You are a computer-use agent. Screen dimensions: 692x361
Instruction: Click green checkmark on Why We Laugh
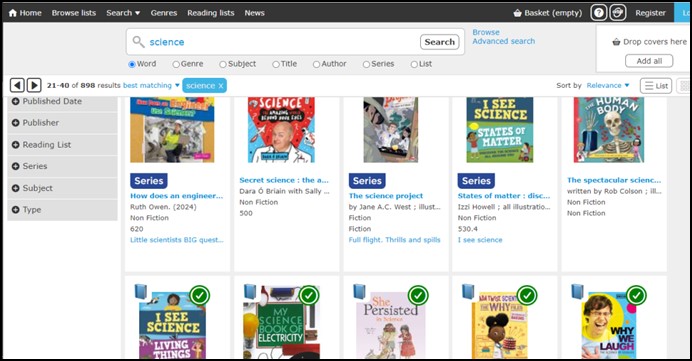click(x=636, y=295)
